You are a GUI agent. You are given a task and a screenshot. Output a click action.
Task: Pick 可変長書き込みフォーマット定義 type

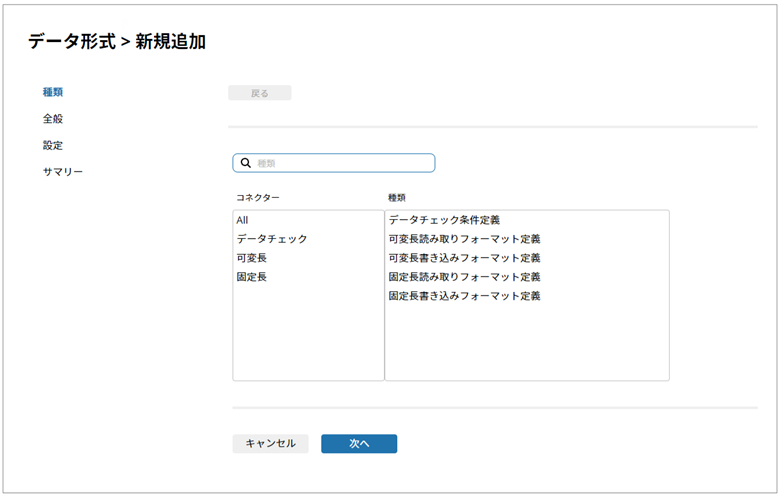(x=464, y=258)
